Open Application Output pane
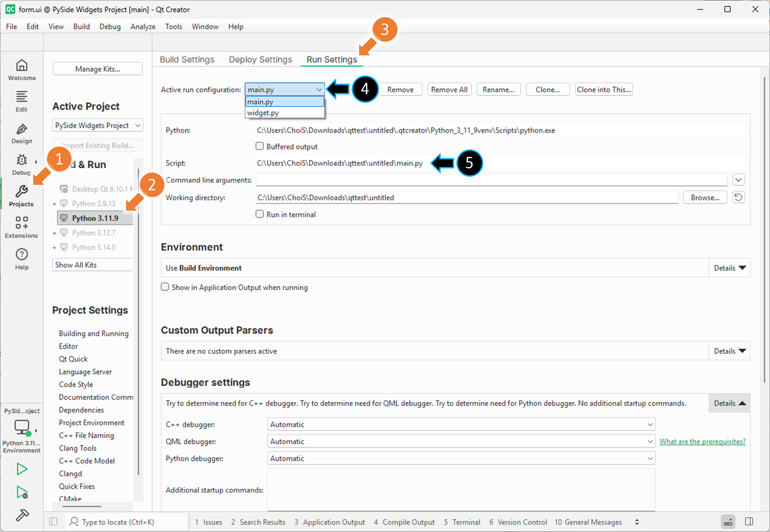The image size is (770, 532). click(329, 522)
